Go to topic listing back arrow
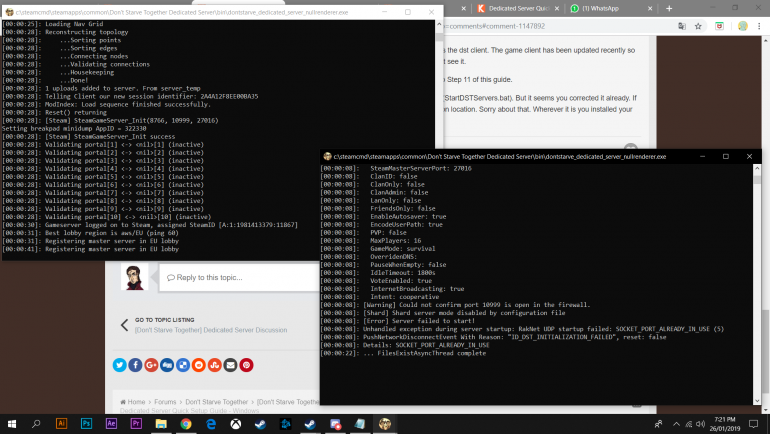Screen dimensions: 770x434 click(124, 323)
